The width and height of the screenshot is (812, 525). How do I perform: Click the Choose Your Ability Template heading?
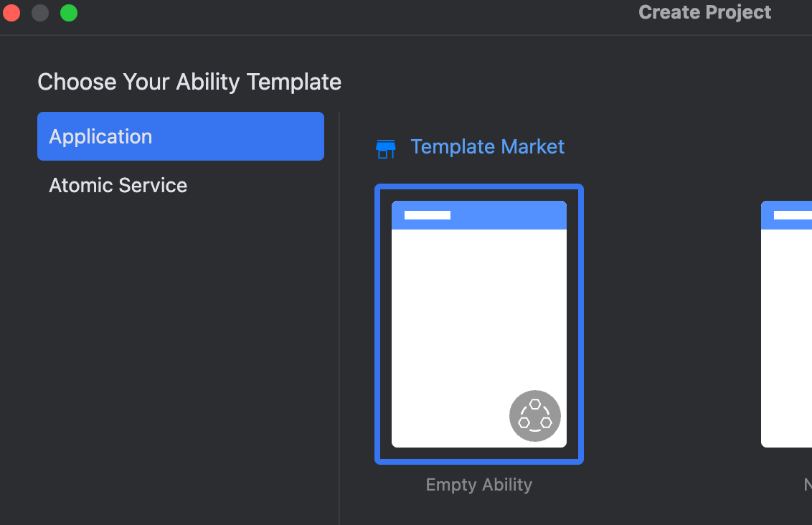[x=189, y=82]
